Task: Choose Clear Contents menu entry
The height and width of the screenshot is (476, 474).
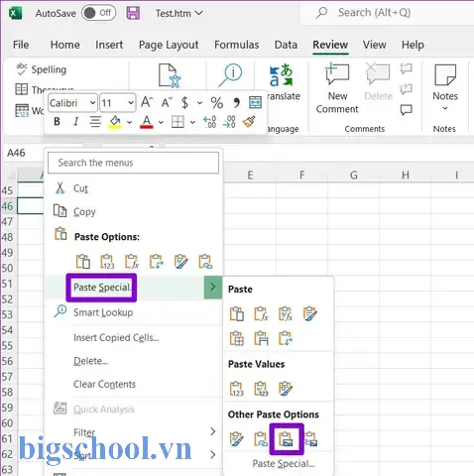Action: (x=104, y=384)
